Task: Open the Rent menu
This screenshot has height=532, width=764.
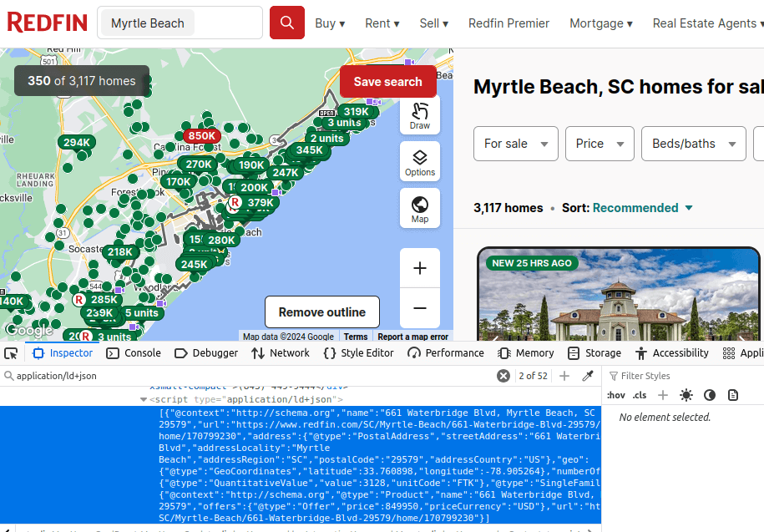Action: click(382, 23)
